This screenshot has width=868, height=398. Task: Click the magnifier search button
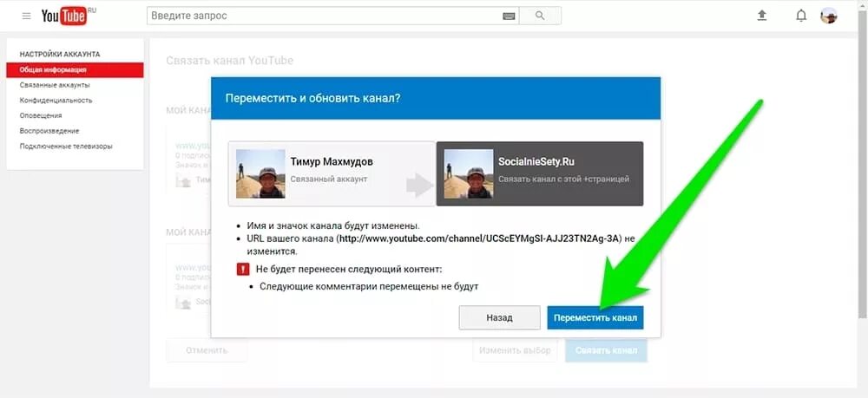click(540, 16)
